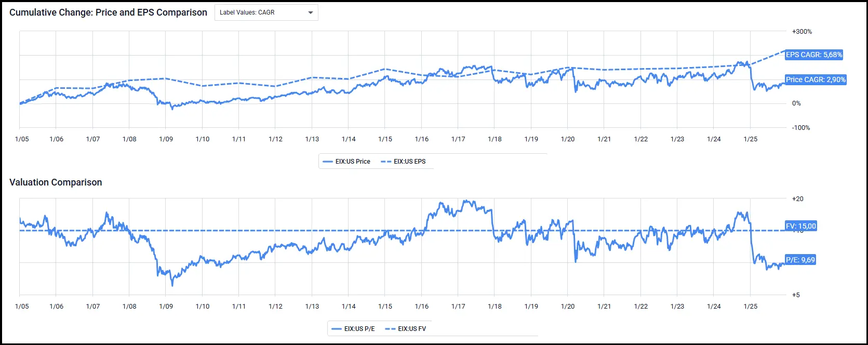Click the dropdown arrow beside Label Values
This screenshot has width=868, height=345.
pyautogui.click(x=311, y=12)
